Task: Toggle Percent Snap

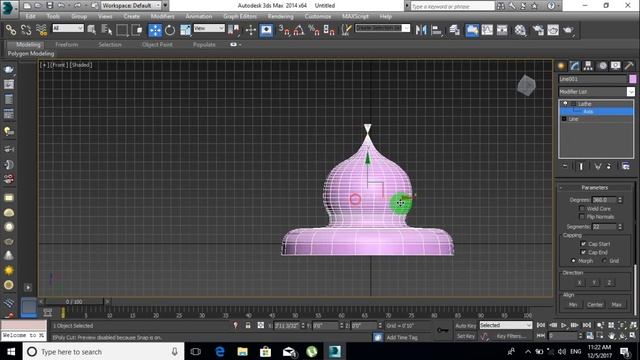Action: [314, 30]
